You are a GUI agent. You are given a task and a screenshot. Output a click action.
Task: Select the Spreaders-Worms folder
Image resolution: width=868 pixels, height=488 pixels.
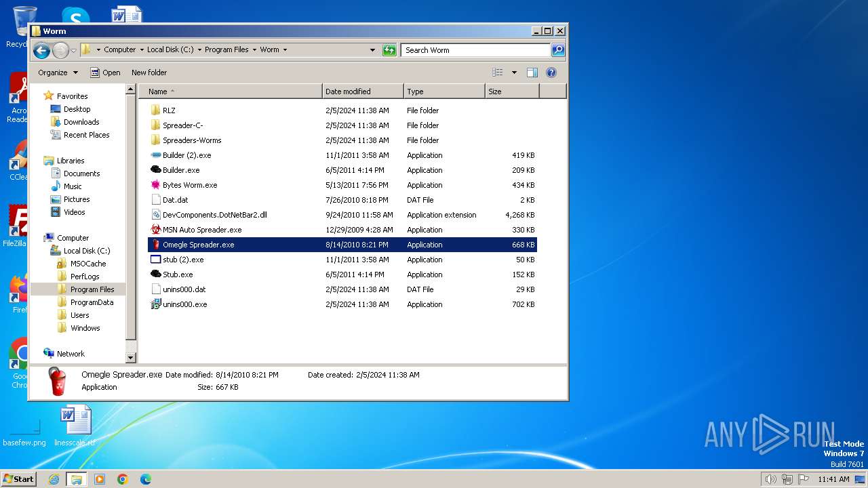point(192,140)
